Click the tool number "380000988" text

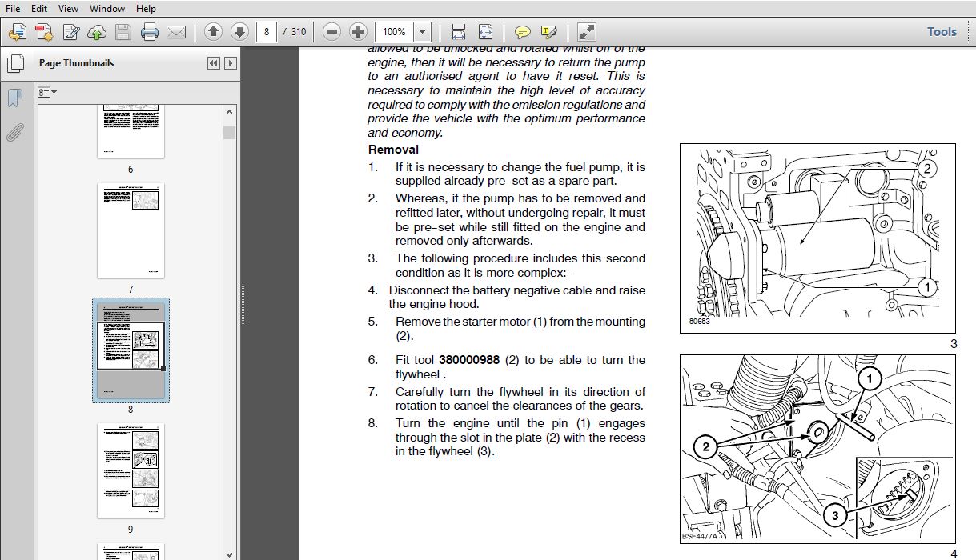coord(469,360)
